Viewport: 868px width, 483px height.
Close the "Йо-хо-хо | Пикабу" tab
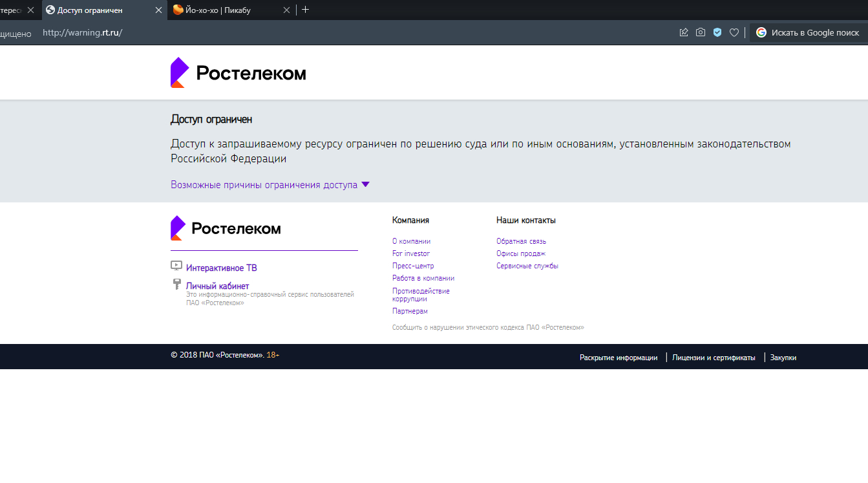click(x=287, y=10)
